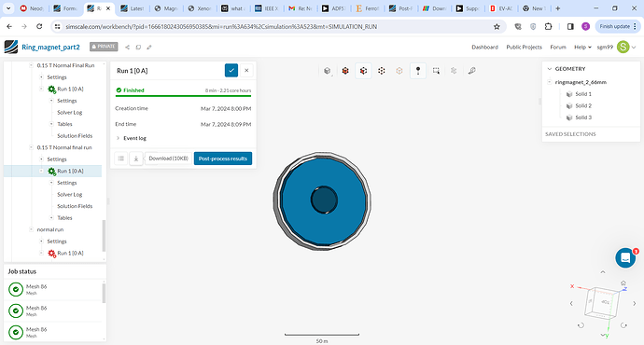Click the SimScale logo
Viewport: 644px width, 345px height.
point(11,47)
